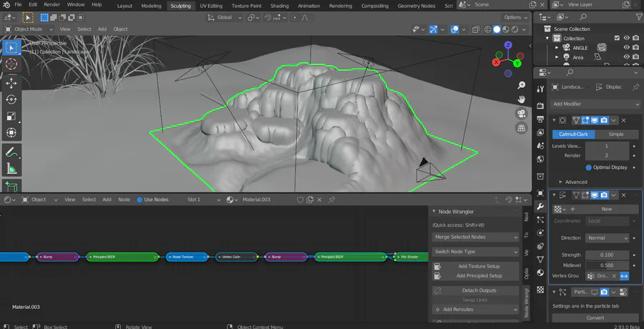
Task: Switch to the Shading workspace tab
Action: point(279,6)
